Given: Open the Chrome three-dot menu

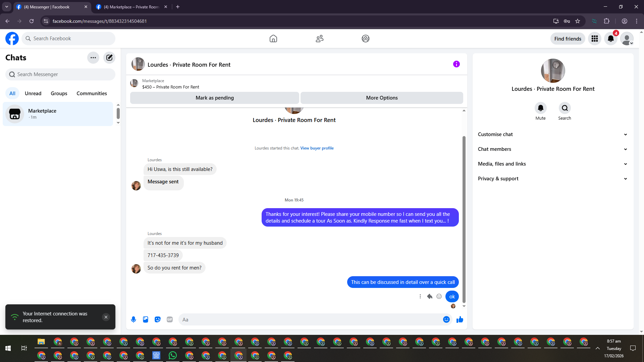Looking at the screenshot, I should pos(637,21).
